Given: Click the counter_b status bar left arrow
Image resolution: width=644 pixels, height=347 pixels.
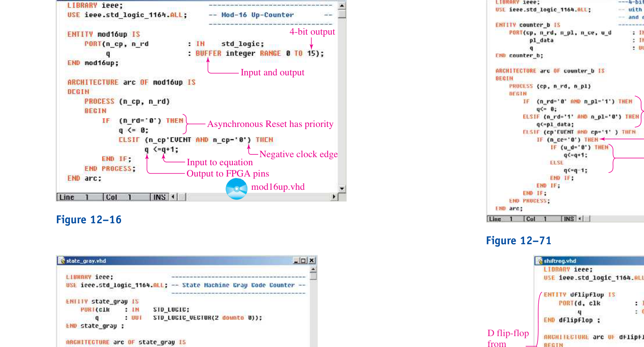Looking at the screenshot, I should (580, 219).
